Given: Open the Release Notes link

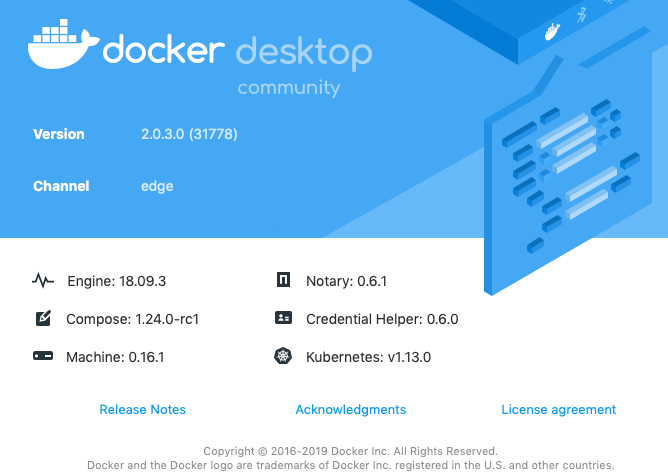Looking at the screenshot, I should pos(143,410).
